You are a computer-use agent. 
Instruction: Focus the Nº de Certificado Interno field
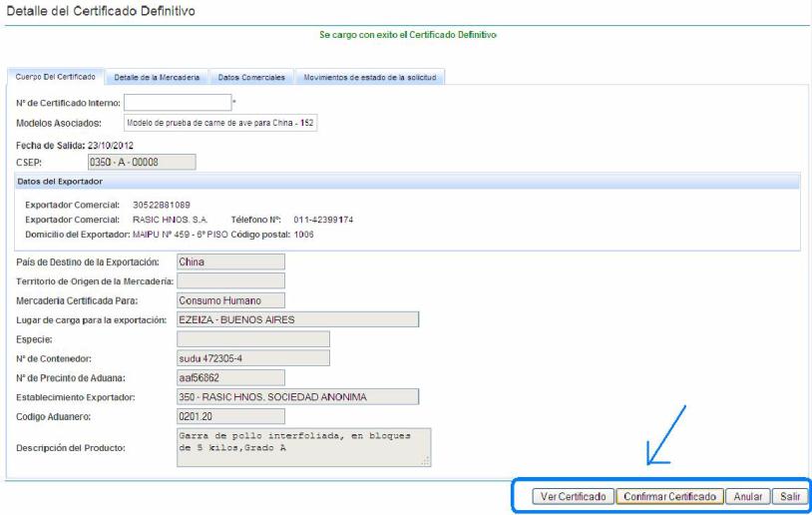(178, 103)
